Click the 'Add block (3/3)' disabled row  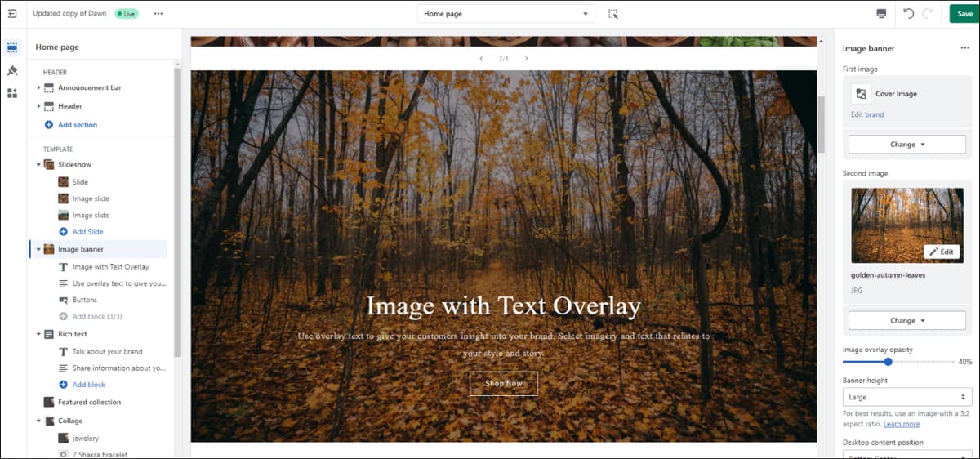(x=97, y=317)
